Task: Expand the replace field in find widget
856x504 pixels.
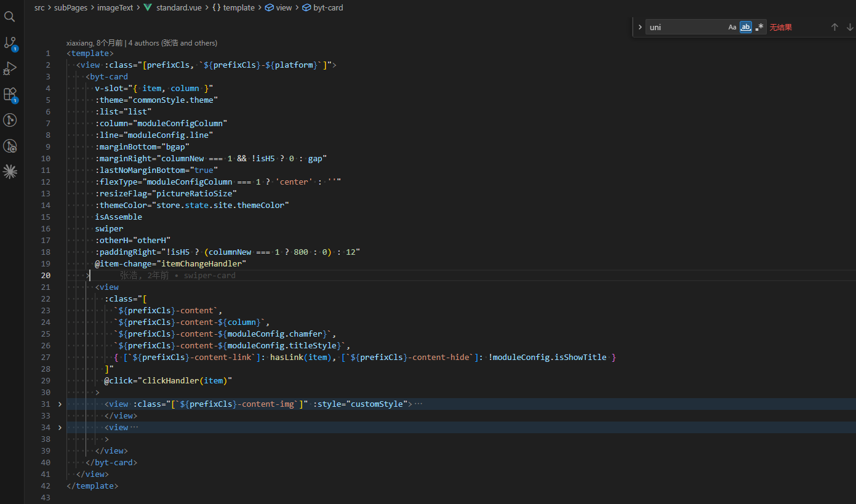Action: [640, 27]
